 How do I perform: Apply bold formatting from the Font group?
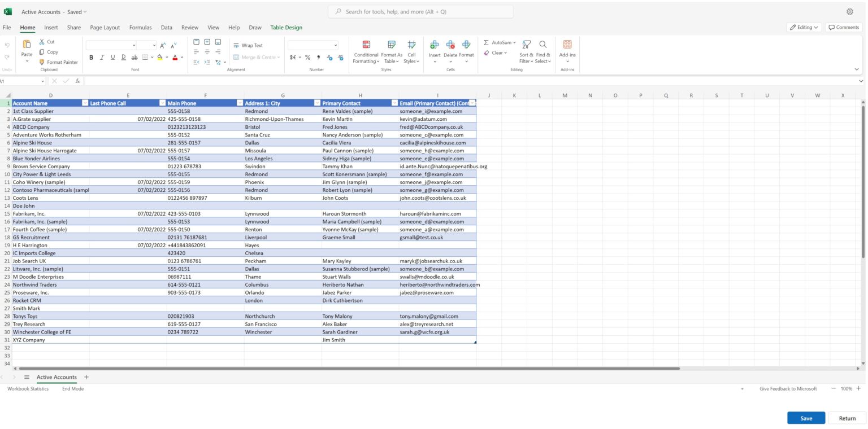click(x=91, y=57)
